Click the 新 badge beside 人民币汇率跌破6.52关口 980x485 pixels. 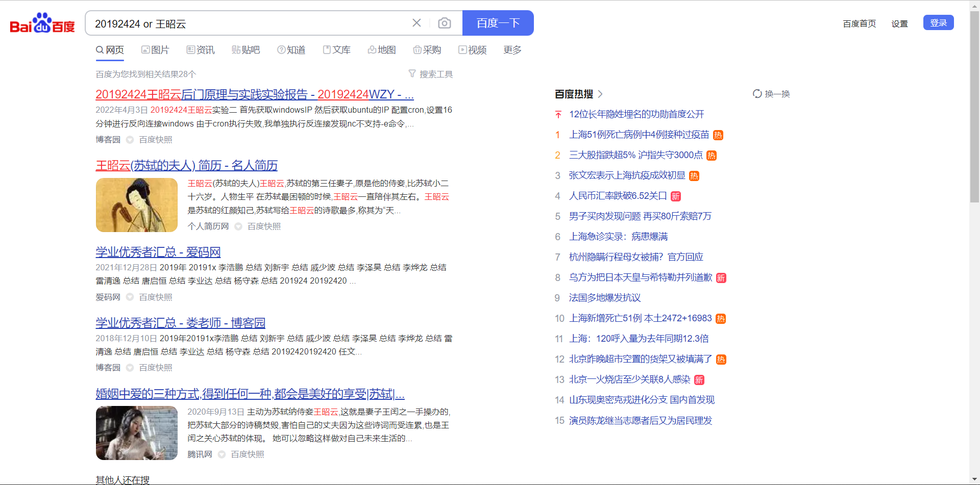(x=676, y=196)
